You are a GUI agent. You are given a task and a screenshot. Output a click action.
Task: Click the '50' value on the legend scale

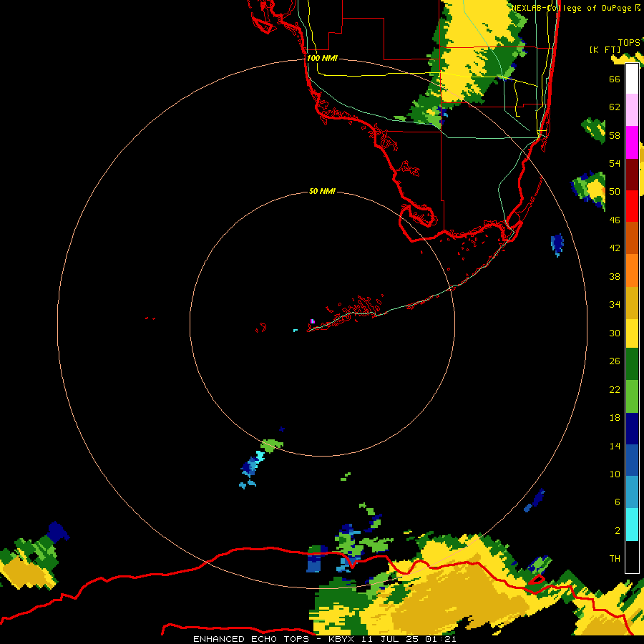tap(615, 191)
